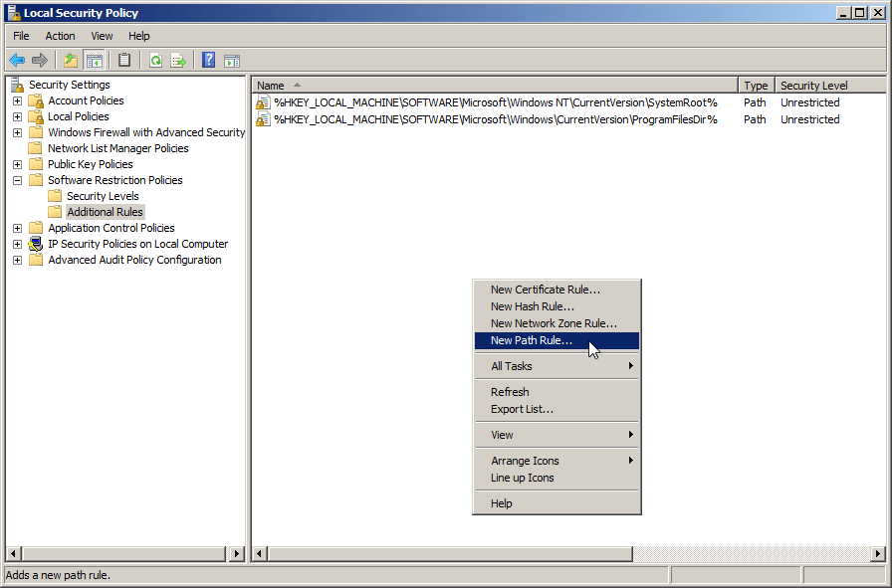Sort list by Security Level column header

pos(830,86)
